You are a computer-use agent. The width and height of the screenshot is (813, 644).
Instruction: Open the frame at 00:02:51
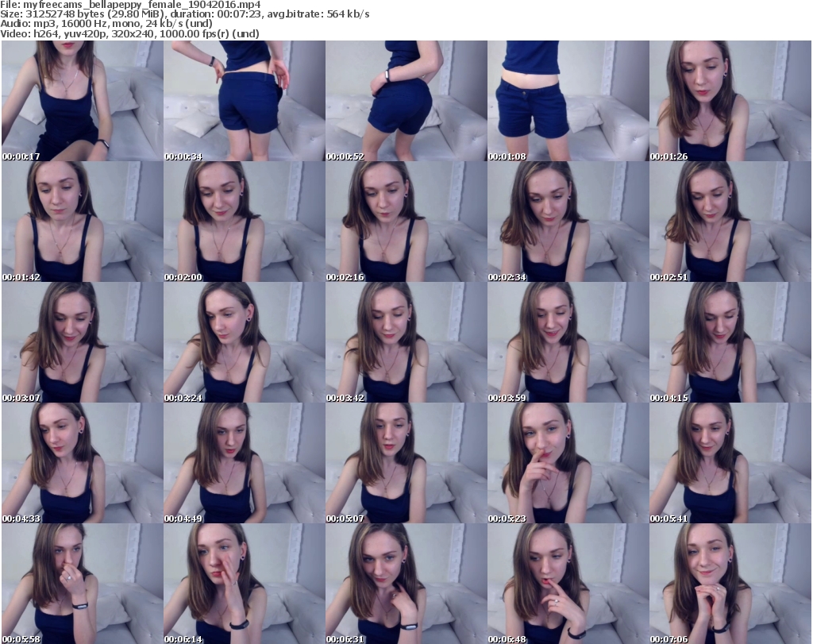(730, 222)
